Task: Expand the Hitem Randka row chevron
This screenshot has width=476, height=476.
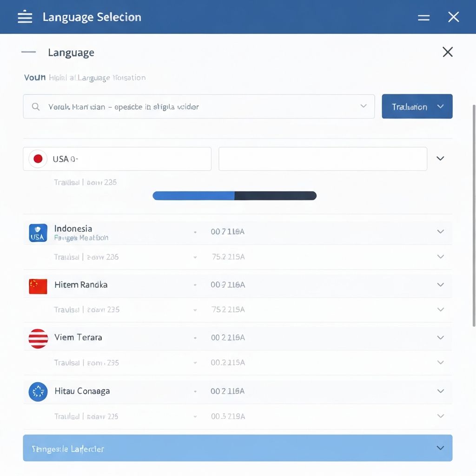Action: coord(440,284)
